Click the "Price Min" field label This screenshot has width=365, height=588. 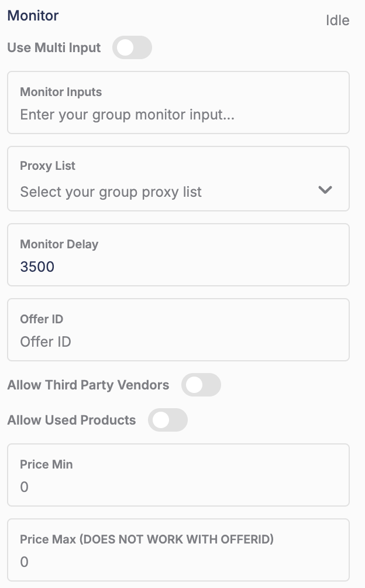click(x=46, y=464)
